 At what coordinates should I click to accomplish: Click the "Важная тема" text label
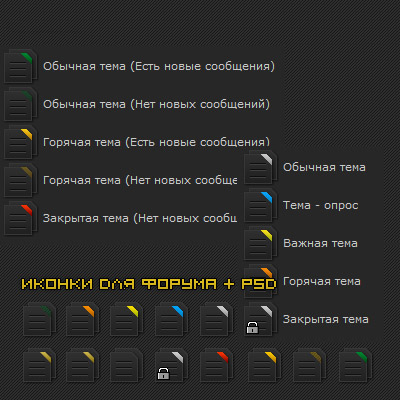point(320,243)
